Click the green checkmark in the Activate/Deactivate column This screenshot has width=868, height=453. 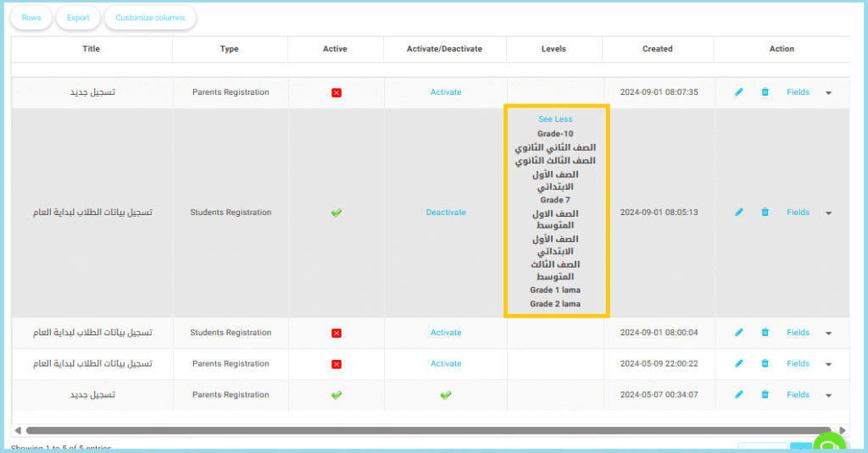446,395
